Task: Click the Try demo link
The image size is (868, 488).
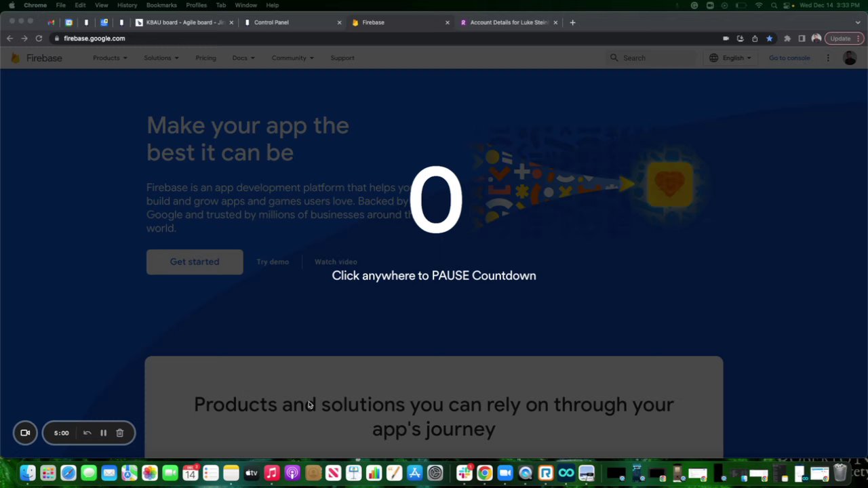Action: click(273, 262)
